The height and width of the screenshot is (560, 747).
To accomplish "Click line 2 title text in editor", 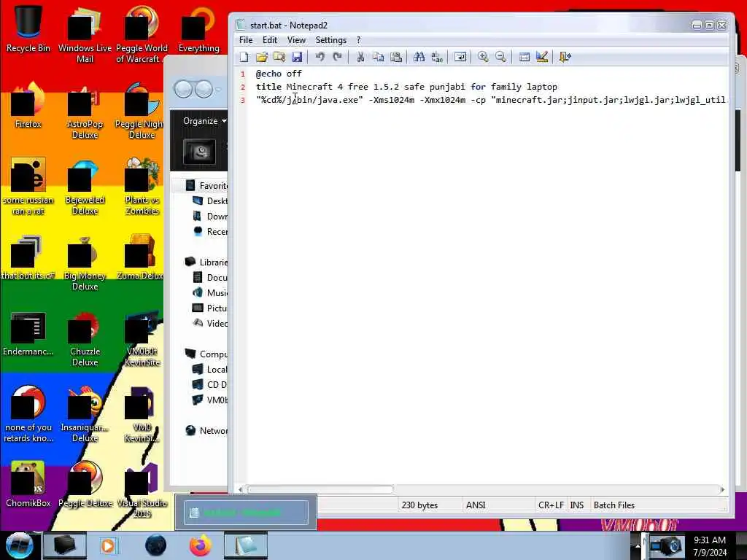I will [x=406, y=87].
